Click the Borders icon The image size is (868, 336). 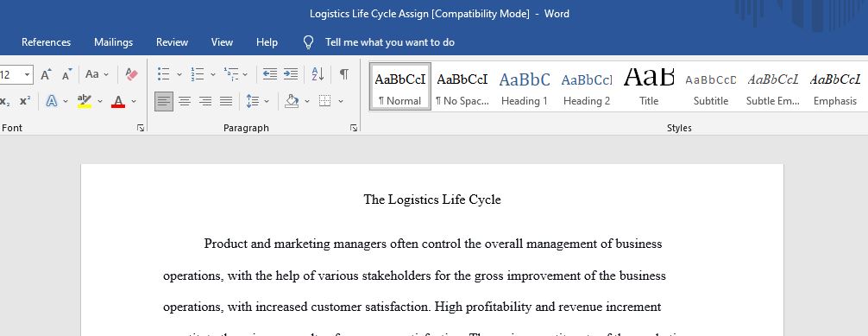click(325, 101)
